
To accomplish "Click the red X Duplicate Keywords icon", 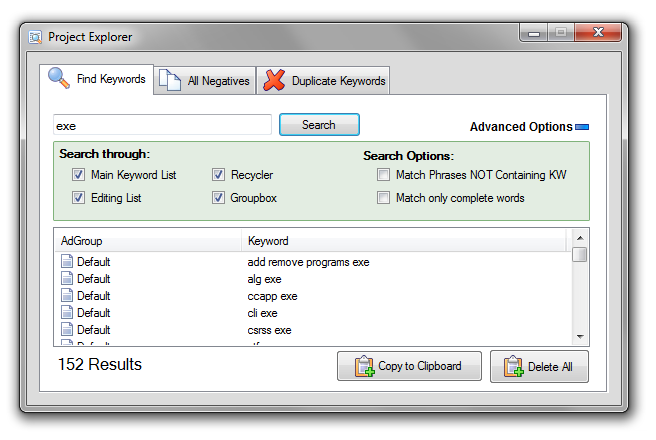I will click(x=274, y=81).
